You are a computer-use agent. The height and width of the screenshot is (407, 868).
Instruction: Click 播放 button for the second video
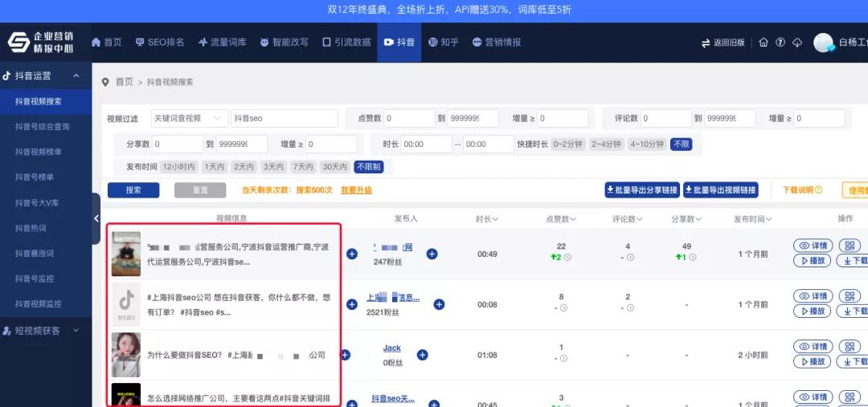tap(812, 311)
